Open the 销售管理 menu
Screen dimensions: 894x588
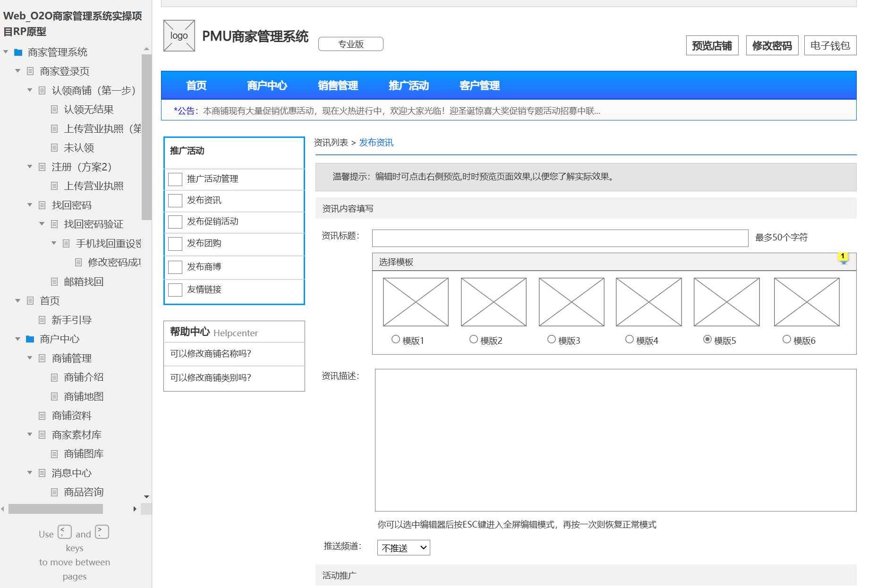(338, 85)
